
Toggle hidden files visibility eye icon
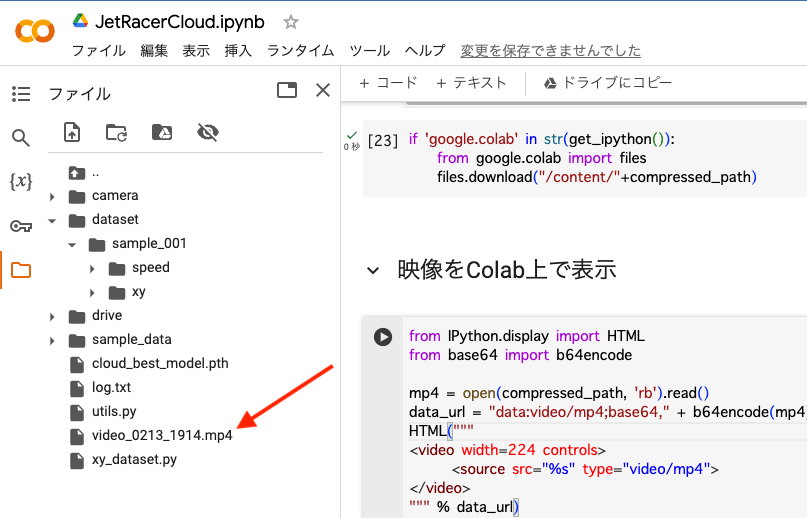click(x=208, y=132)
